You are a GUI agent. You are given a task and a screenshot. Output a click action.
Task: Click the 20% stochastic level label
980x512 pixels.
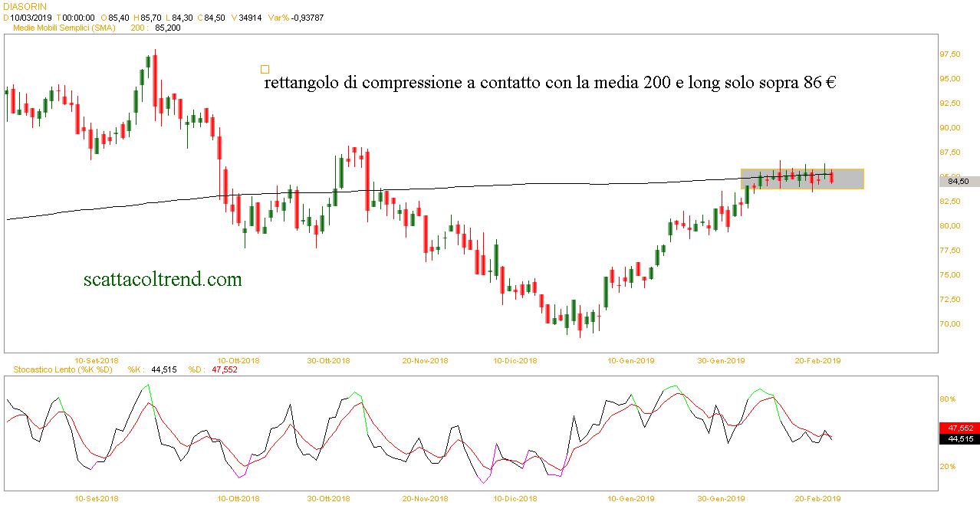948,467
